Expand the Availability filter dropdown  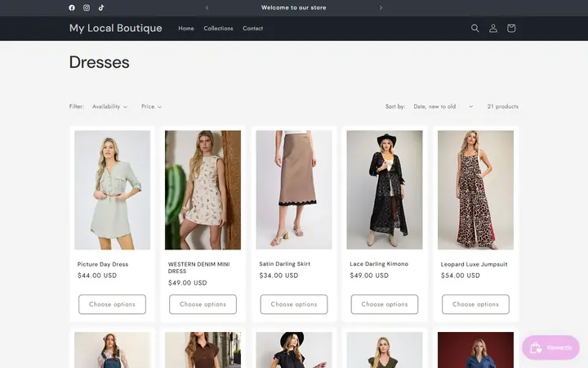[x=110, y=106]
